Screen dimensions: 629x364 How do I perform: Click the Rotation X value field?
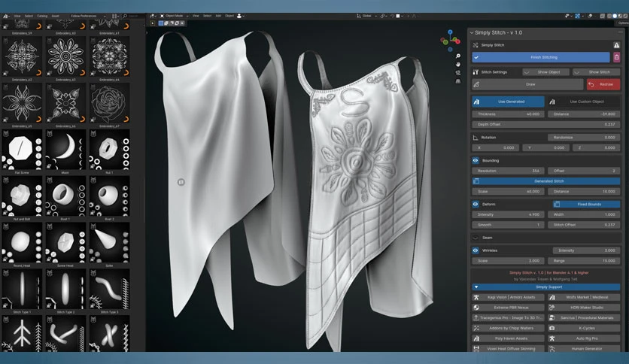click(495, 148)
